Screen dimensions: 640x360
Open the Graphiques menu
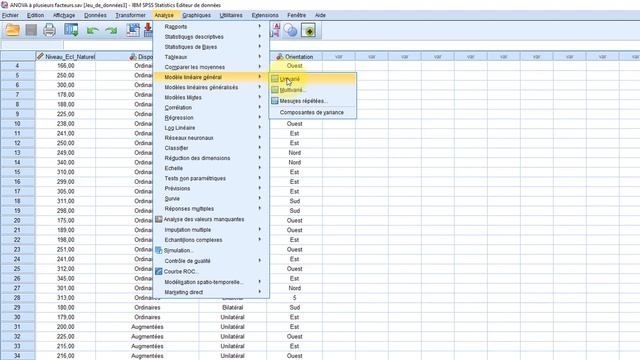pyautogui.click(x=196, y=15)
